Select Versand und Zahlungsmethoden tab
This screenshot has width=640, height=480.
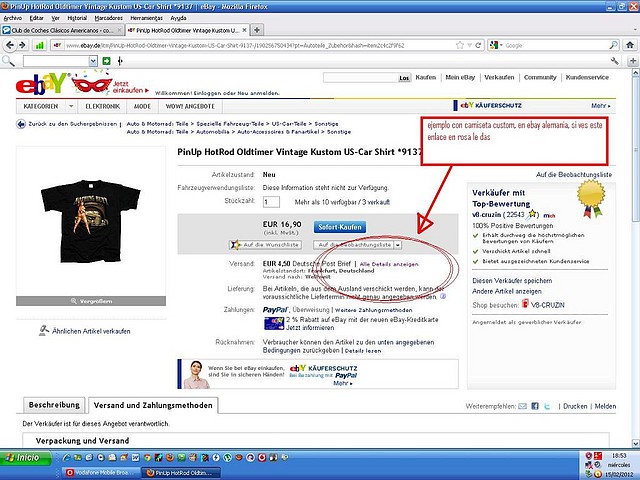[x=153, y=405]
